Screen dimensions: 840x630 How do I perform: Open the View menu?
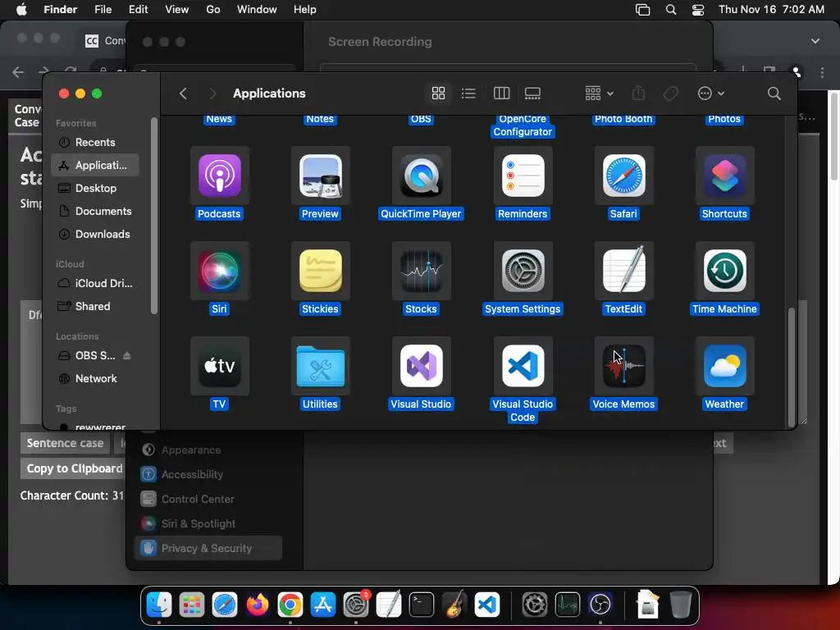pos(177,10)
